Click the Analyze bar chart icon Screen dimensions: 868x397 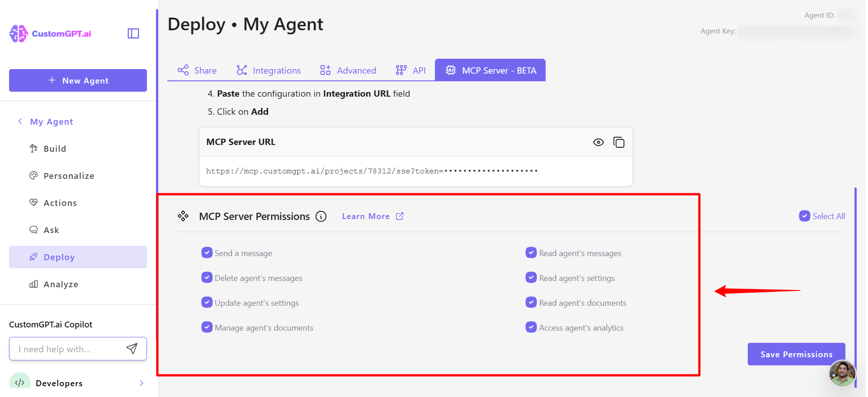33,284
